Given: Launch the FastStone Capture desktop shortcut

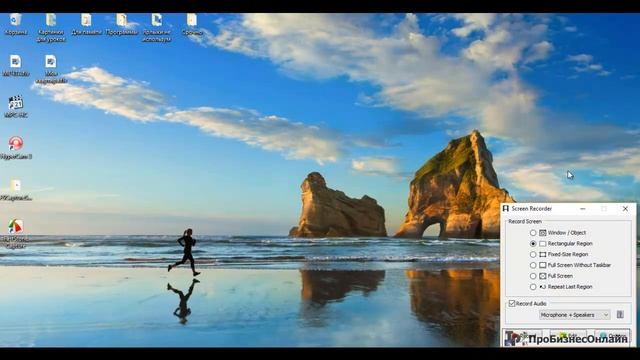Looking at the screenshot, I should click(x=16, y=233).
